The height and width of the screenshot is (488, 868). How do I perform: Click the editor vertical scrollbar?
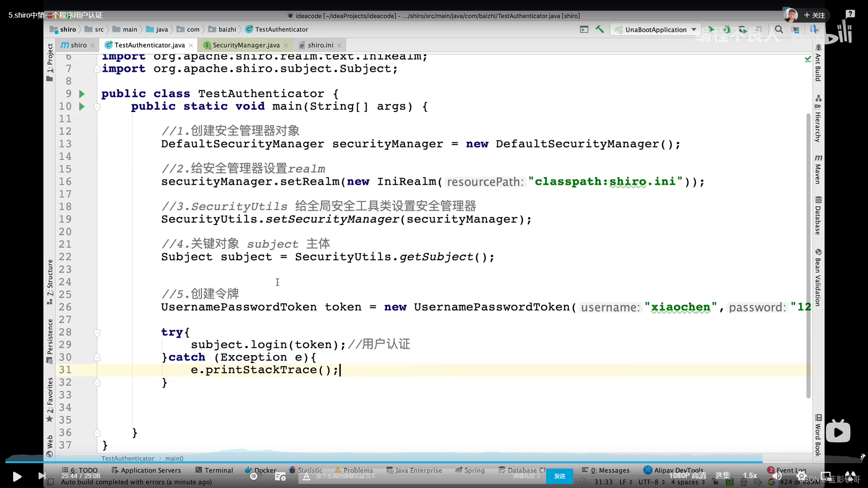[x=808, y=255]
